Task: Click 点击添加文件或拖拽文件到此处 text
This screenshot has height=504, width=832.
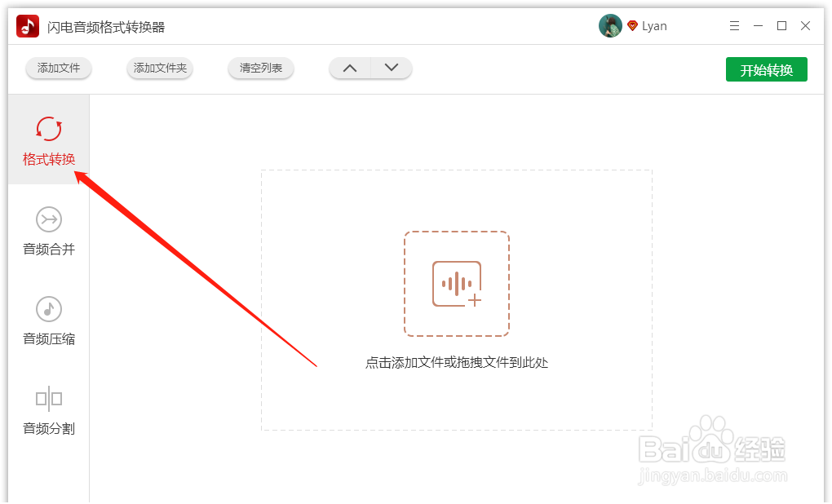Action: pos(457,363)
